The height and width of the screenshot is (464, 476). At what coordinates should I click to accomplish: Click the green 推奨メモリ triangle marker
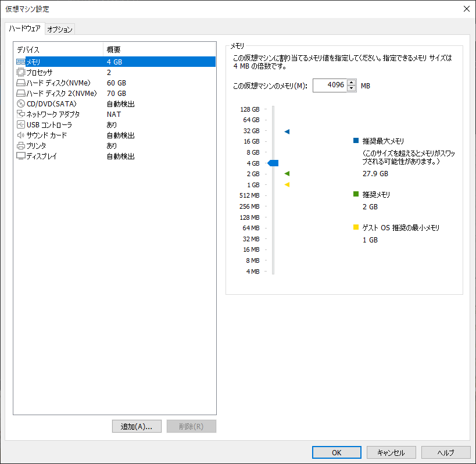point(286,174)
